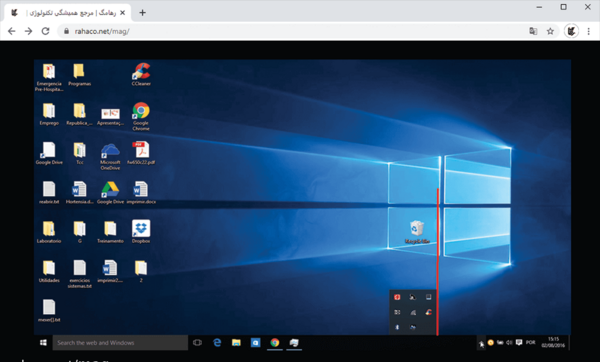
Task: Open File Explorer from the taskbar
Action: [236, 342]
